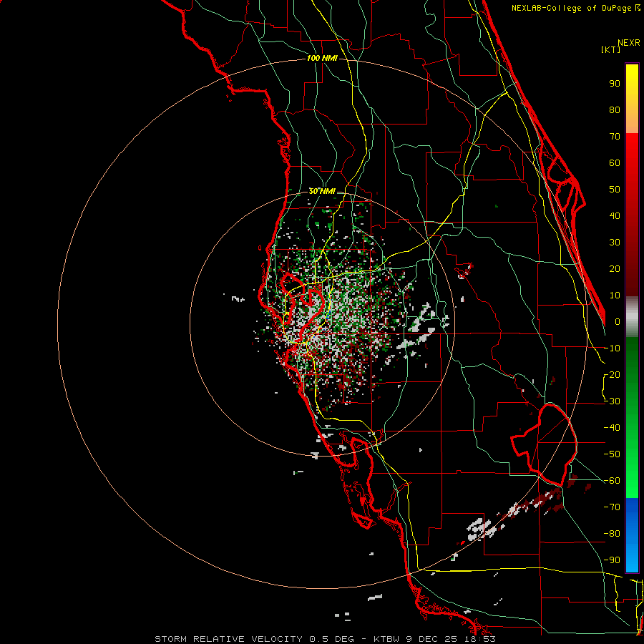
Task: Select the -30 knot scale label
Action: tap(612, 401)
